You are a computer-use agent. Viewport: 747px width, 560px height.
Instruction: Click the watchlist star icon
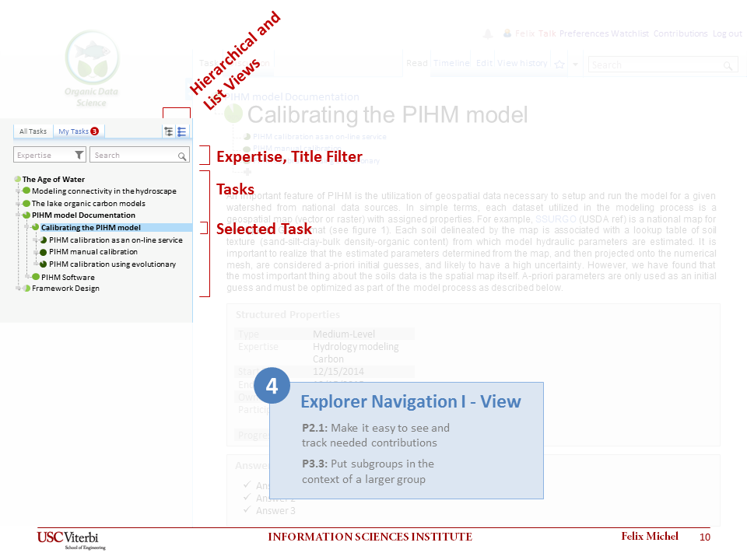(x=559, y=65)
